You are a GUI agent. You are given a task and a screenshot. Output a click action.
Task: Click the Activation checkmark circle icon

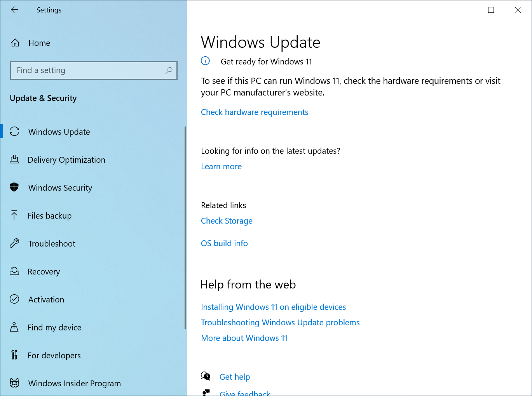click(14, 299)
